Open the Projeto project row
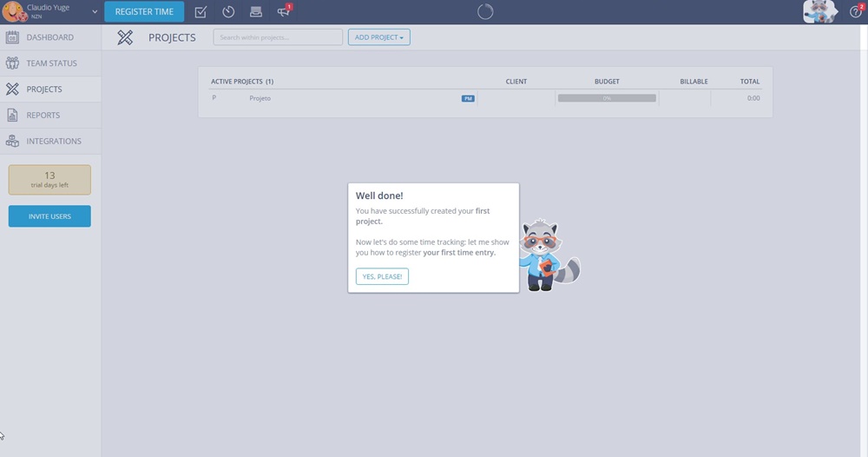Screen dimensions: 868x457 coord(260,98)
